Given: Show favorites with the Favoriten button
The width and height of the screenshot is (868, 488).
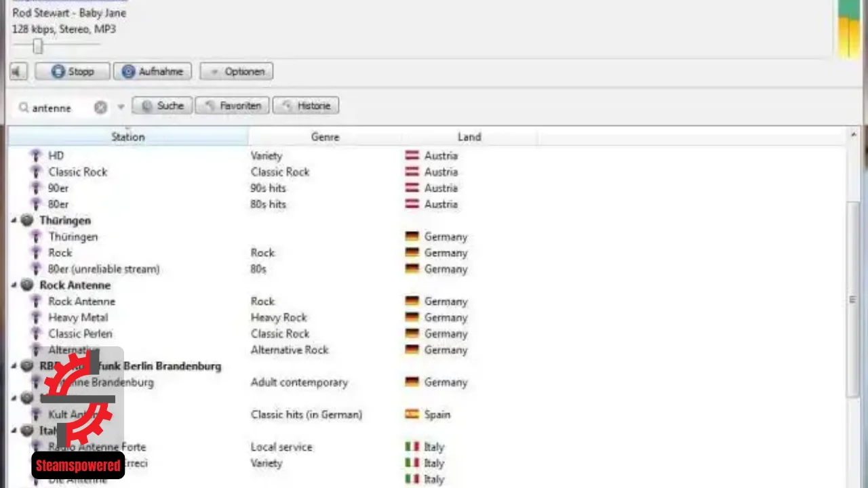Looking at the screenshot, I should tap(233, 106).
